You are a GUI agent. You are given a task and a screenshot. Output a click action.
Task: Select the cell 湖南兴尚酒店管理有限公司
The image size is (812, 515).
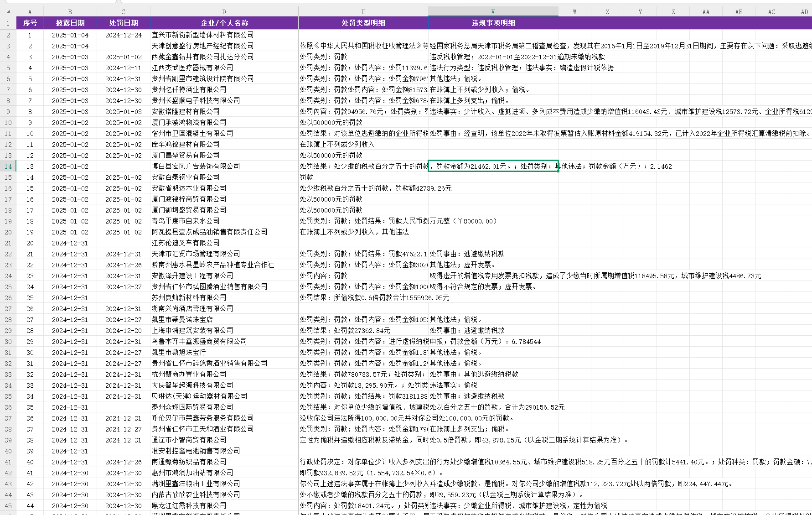[x=224, y=309]
